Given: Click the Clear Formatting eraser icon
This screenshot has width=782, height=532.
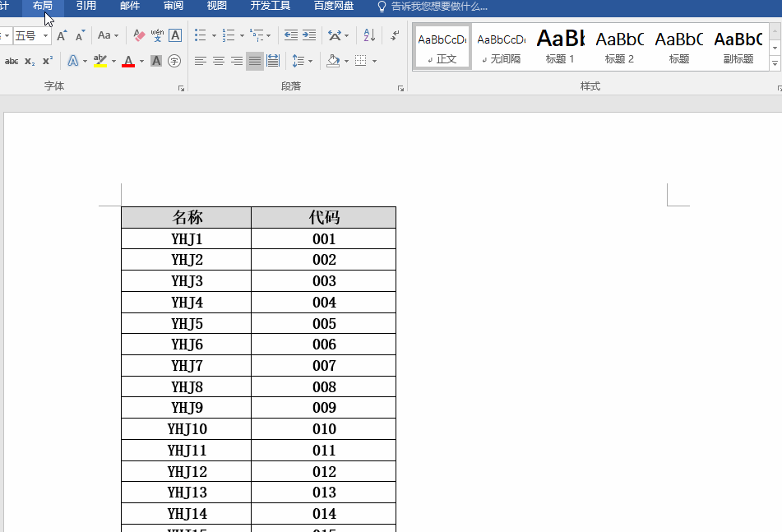Looking at the screenshot, I should click(x=139, y=35).
